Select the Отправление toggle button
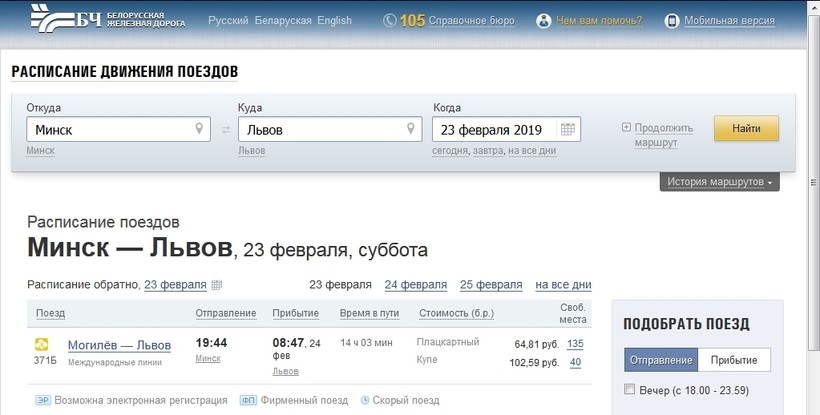820x415 pixels. point(660,360)
